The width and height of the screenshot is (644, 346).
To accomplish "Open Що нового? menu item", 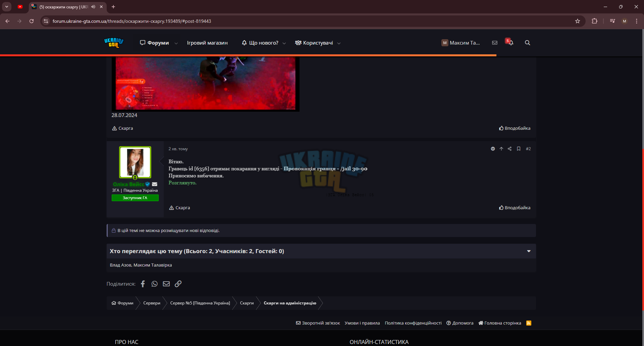I will 260,43.
